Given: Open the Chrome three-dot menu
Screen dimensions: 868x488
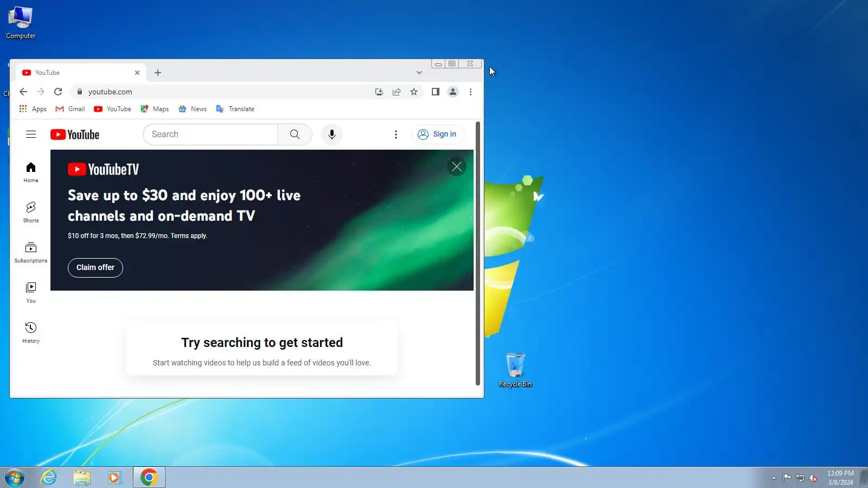Looking at the screenshot, I should (470, 92).
